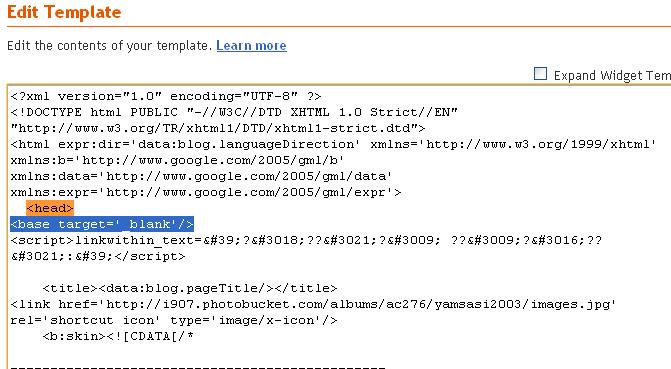Place cursor in the xml version line
Viewport: 671px width, 369px height.
(166, 96)
